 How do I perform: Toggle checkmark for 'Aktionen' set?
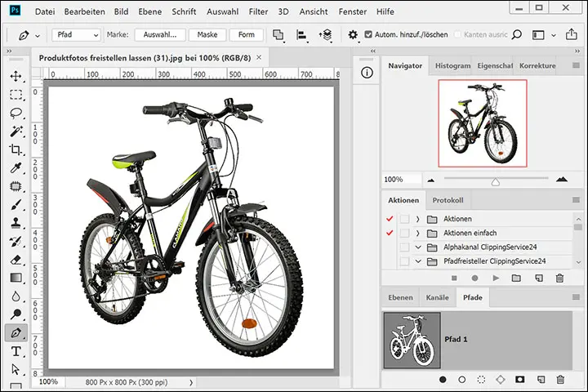pyautogui.click(x=390, y=219)
